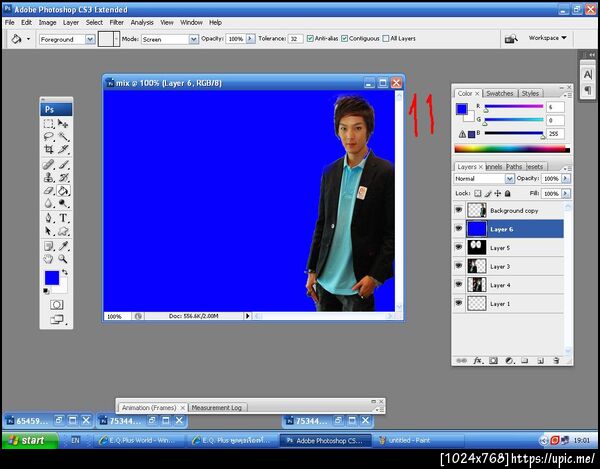Open the layer blend mode Normal dropdown
The width and height of the screenshot is (600, 469).
click(509, 179)
